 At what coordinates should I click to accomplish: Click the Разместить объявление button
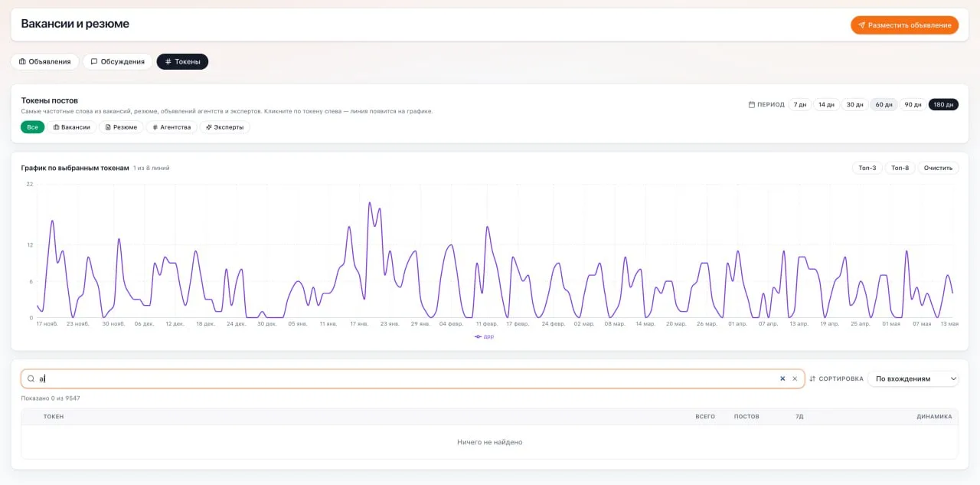click(x=904, y=25)
